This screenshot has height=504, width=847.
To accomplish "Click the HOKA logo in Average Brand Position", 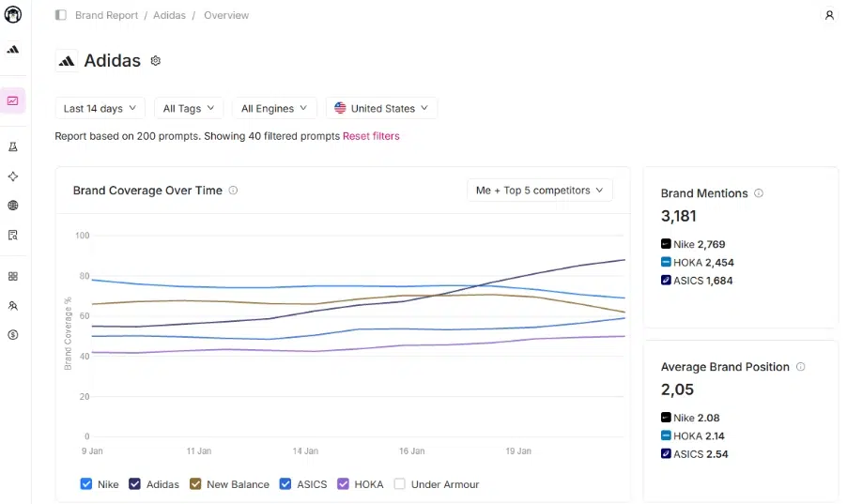I will tap(666, 435).
